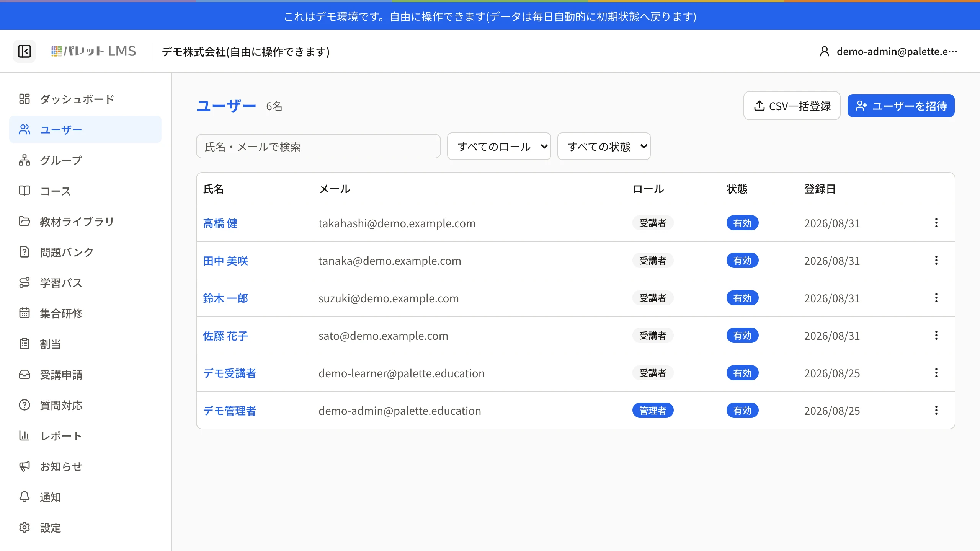The width and height of the screenshot is (980, 551).
Task: Open row actions for 田中 美咲
Action: point(936,260)
